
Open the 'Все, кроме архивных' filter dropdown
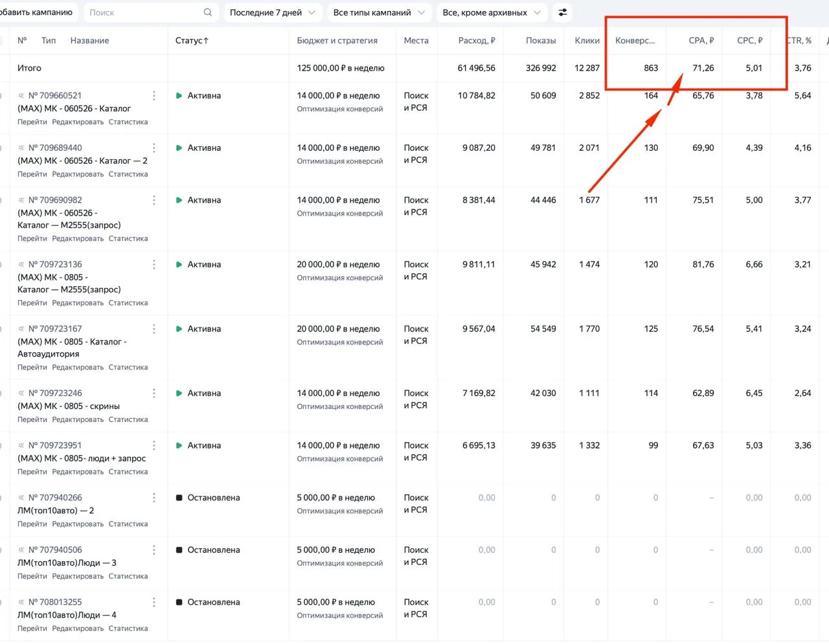coord(492,12)
